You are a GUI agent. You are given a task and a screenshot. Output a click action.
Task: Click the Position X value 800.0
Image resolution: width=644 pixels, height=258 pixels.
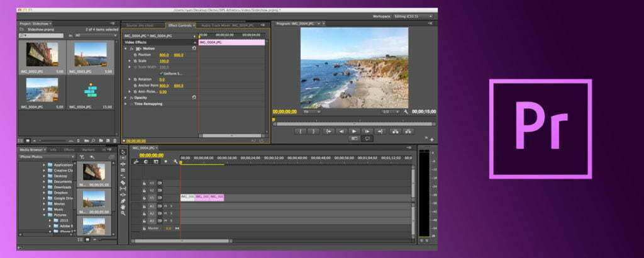(x=164, y=55)
